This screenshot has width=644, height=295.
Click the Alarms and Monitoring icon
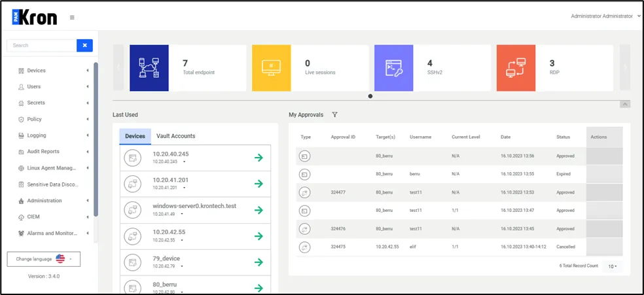[x=22, y=233]
